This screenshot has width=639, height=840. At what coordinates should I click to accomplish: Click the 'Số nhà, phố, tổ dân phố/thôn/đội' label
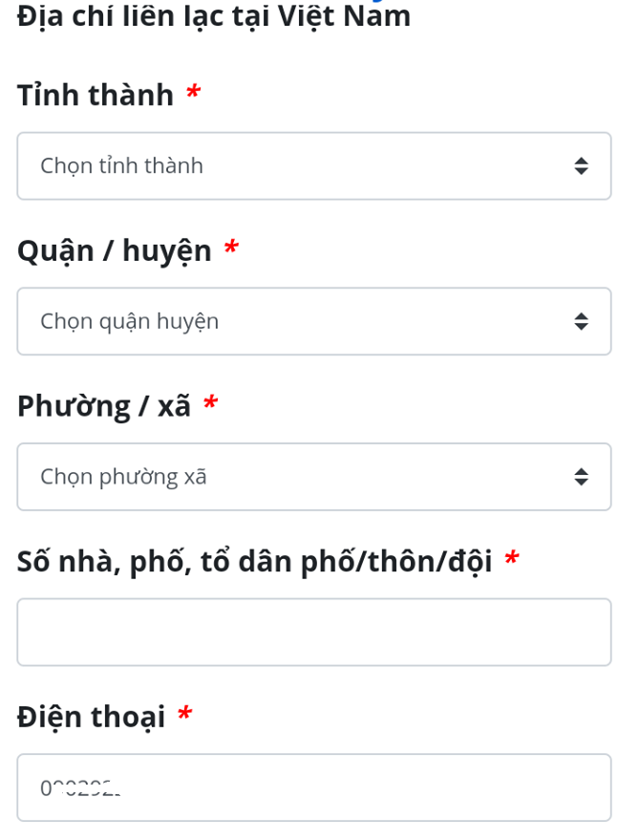pos(254,562)
